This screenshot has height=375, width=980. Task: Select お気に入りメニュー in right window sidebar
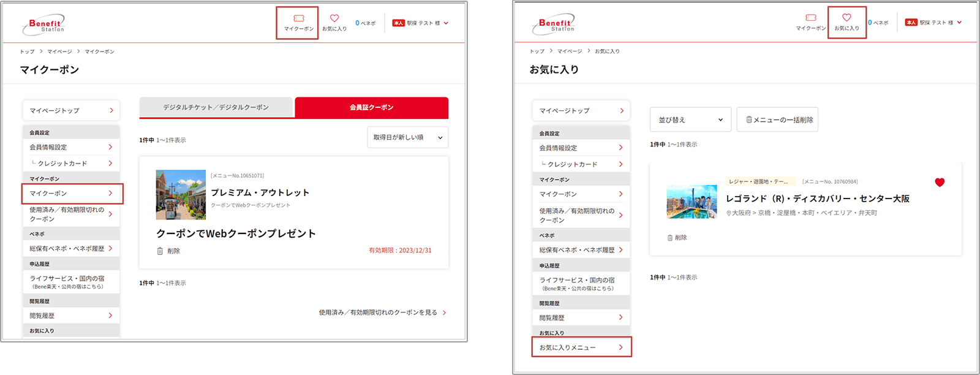point(581,347)
